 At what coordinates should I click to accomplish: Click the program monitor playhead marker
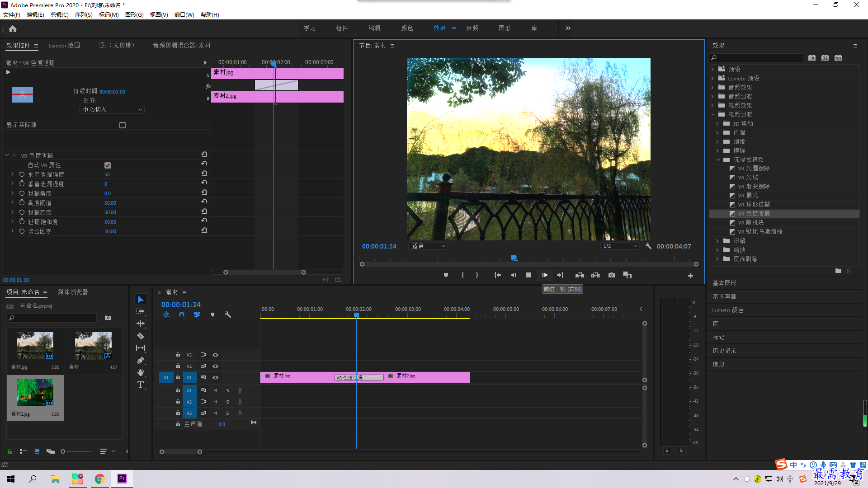click(x=514, y=258)
